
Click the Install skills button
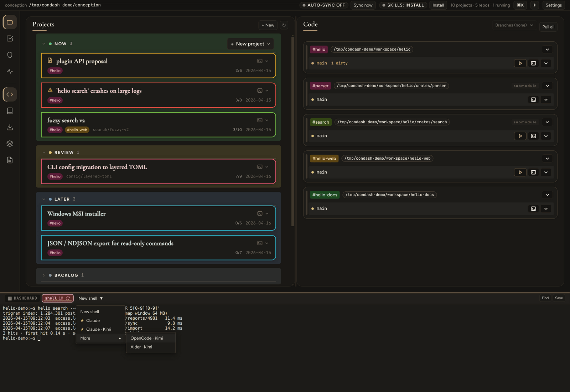tap(438, 5)
